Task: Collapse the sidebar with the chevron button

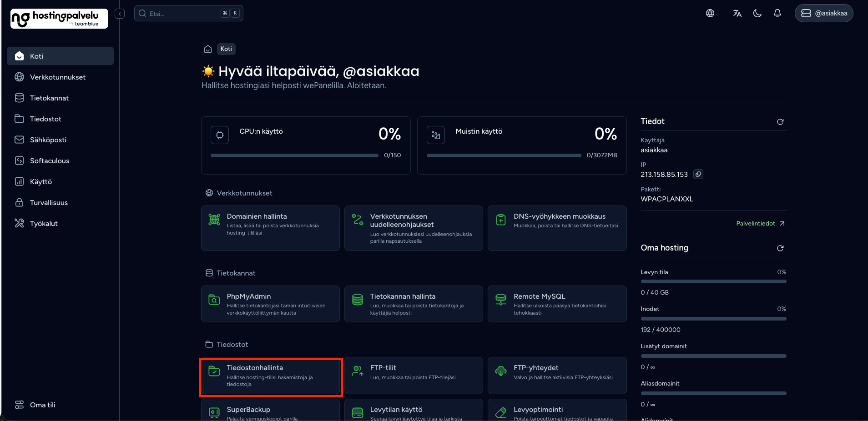Action: (x=120, y=14)
